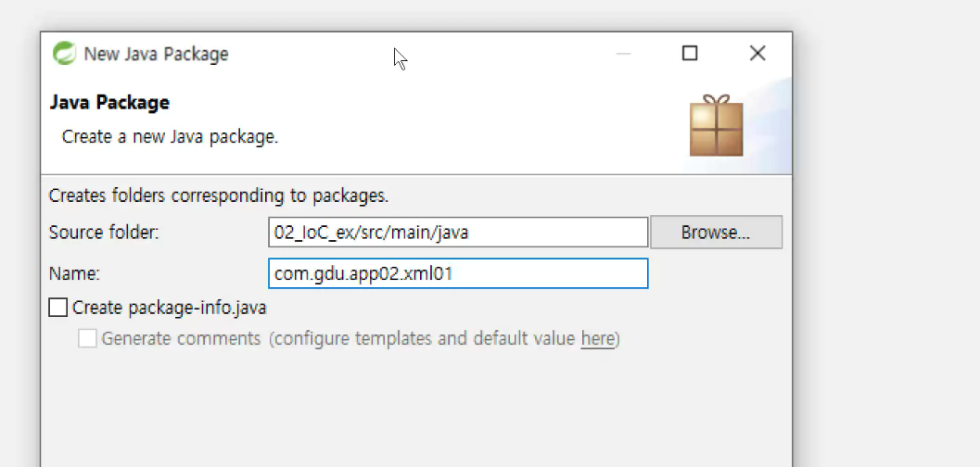Screen dimensions: 980x467
Task: Click the 'New Java Package' title text
Action: [157, 55]
